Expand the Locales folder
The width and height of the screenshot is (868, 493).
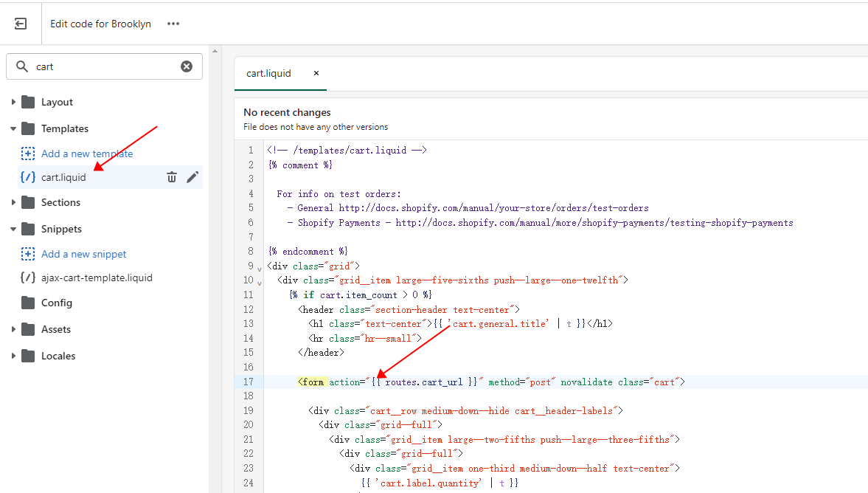13,356
